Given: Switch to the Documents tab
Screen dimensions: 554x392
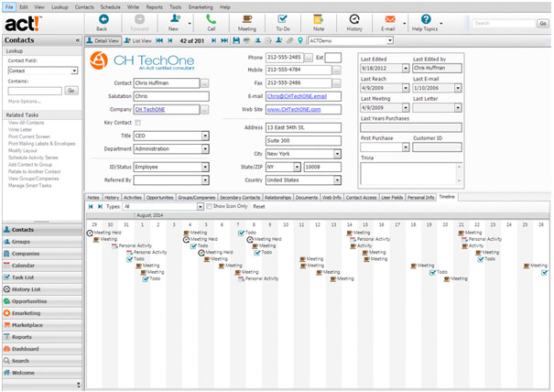Looking at the screenshot, I should [x=307, y=198].
